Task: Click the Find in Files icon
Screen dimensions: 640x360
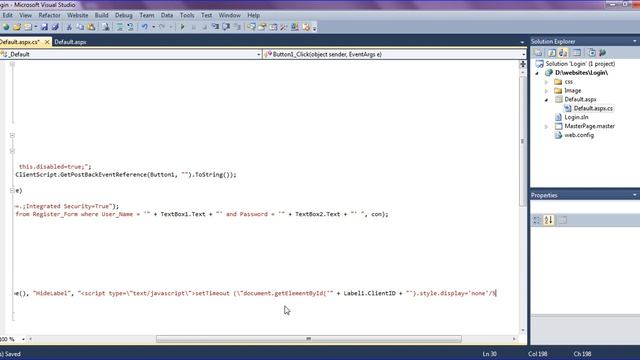Action: coord(105,27)
